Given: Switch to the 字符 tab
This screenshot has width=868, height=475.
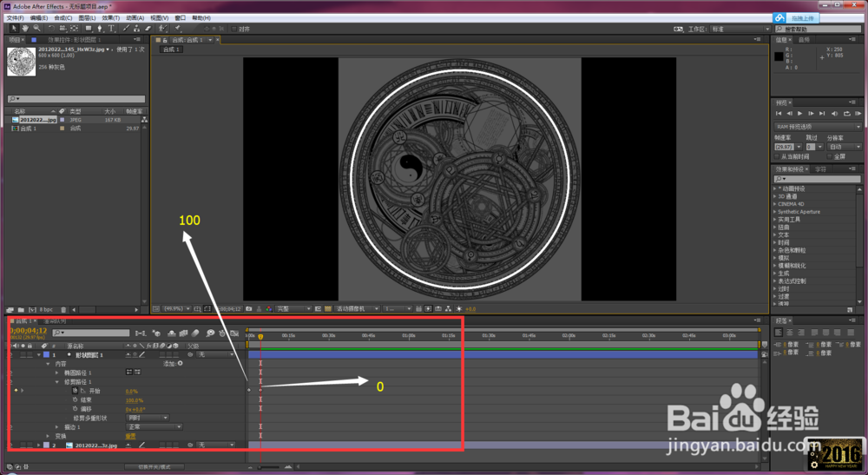Looking at the screenshot, I should [x=821, y=169].
